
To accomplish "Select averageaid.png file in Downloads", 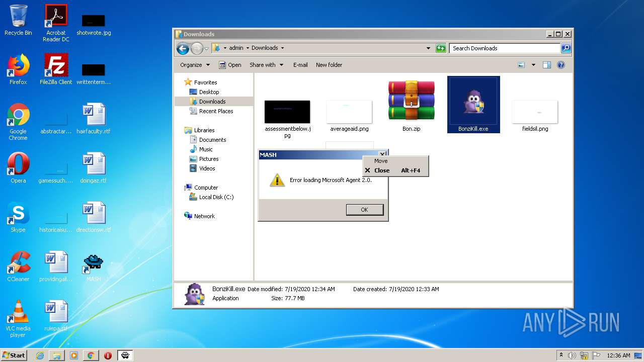I will tap(349, 116).
